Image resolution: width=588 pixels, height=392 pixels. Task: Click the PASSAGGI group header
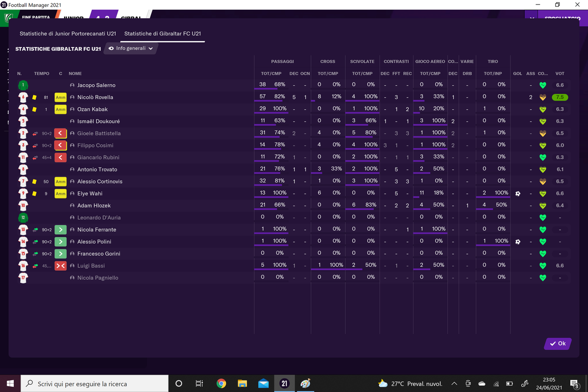coord(282,61)
